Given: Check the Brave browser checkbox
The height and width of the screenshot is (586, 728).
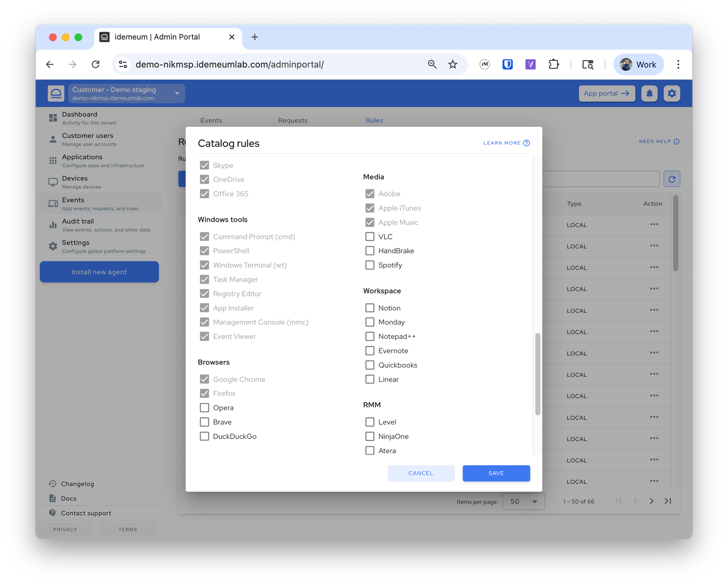Looking at the screenshot, I should coord(205,422).
